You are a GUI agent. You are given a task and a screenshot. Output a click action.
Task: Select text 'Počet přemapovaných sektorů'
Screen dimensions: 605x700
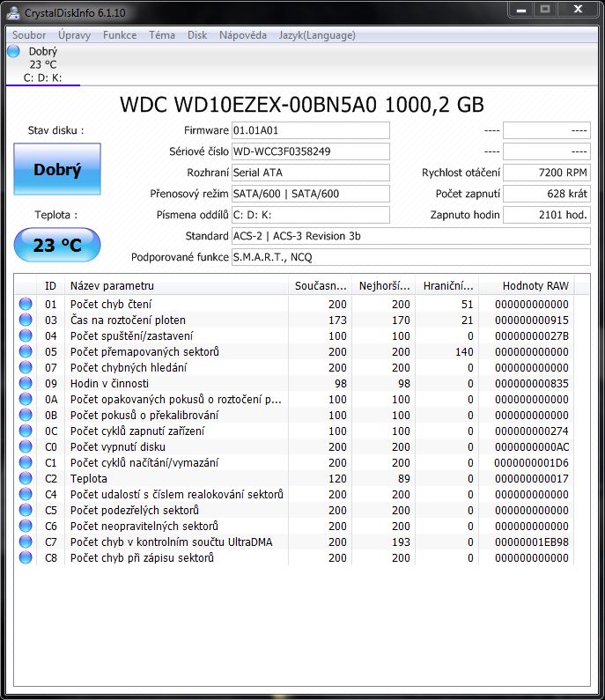coord(144,352)
